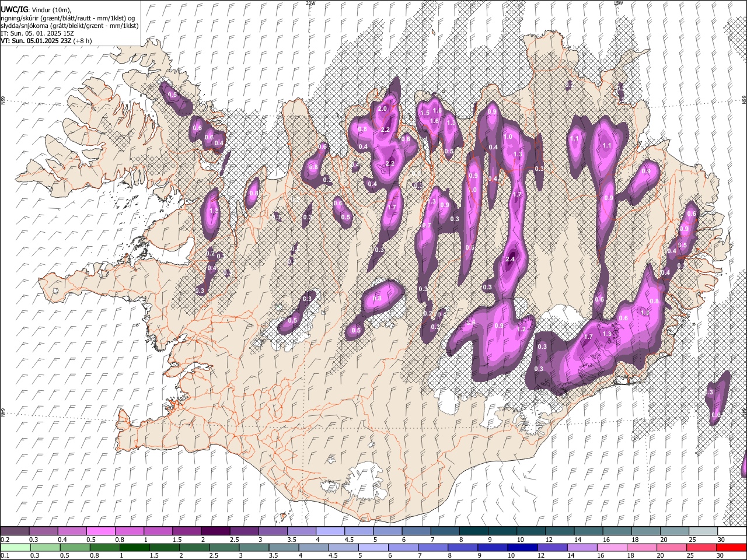Select bright pink top-row swatch between 0.5 and 0.8
The image size is (747, 560).
click(100, 531)
